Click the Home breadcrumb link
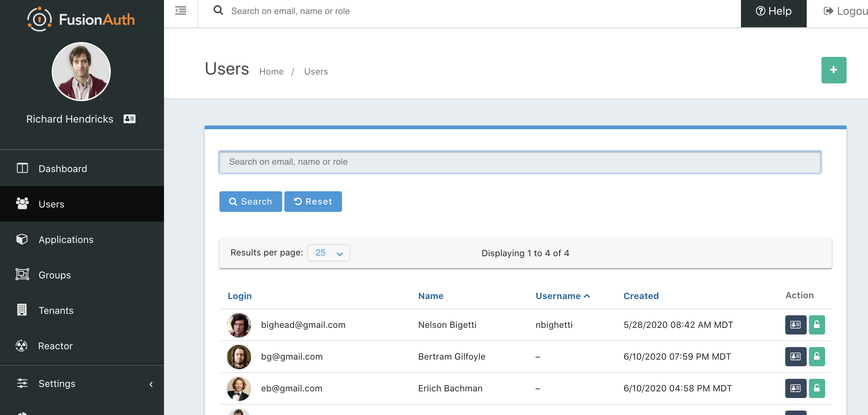Screen dimensions: 868x415 271,72
